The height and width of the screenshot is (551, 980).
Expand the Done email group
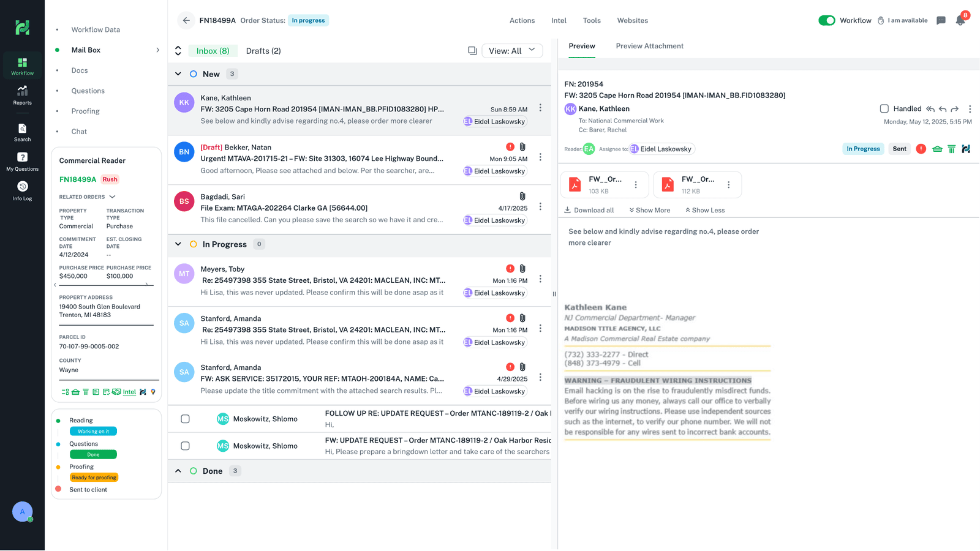tap(178, 471)
